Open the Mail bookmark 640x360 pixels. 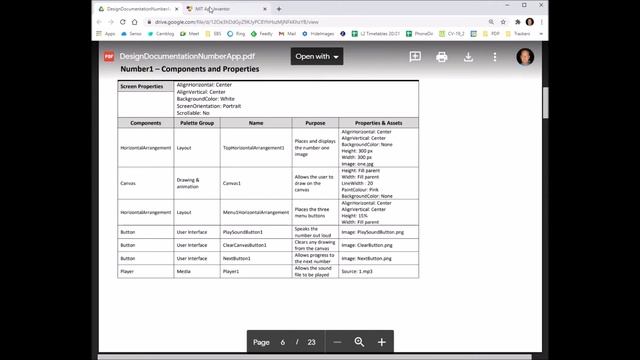(287, 34)
